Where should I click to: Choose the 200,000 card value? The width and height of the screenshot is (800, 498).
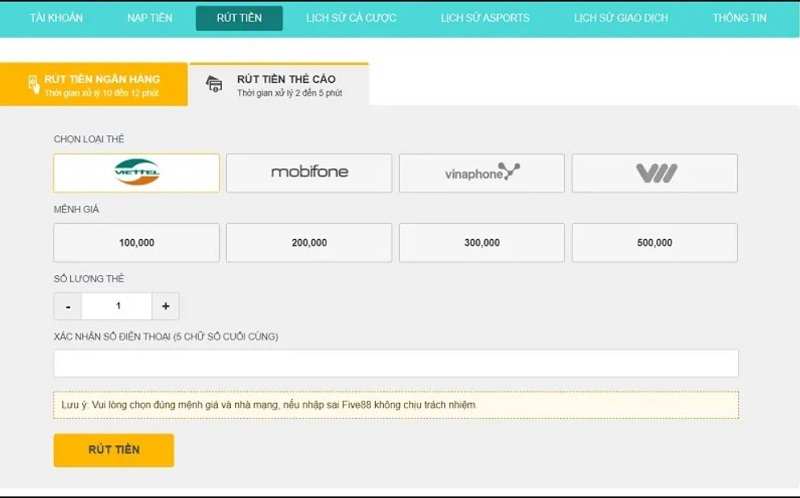(x=309, y=243)
